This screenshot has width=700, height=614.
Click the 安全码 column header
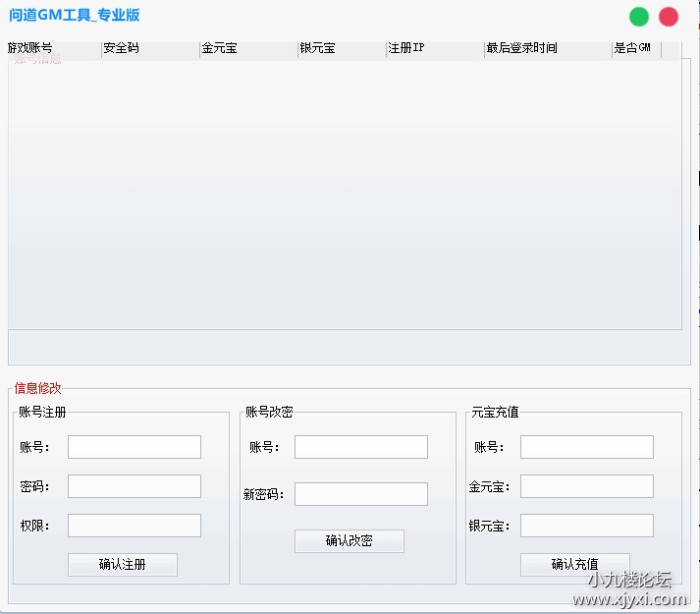tap(150, 48)
